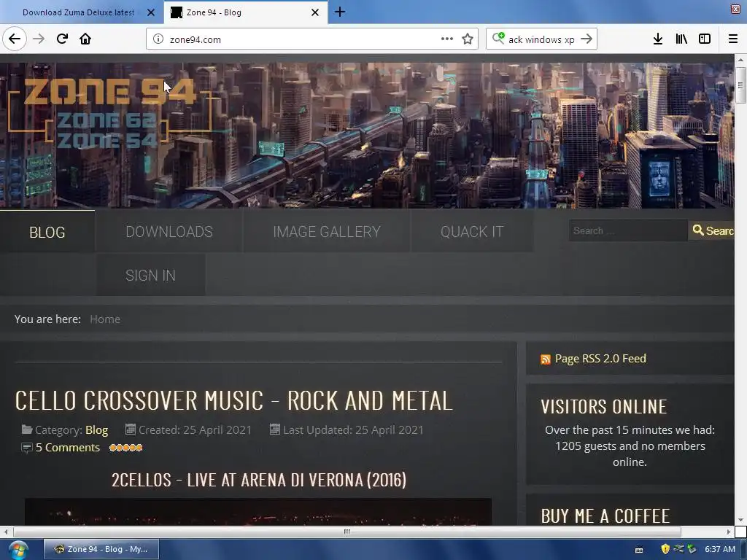Click the site Search text field

pyautogui.click(x=628, y=230)
